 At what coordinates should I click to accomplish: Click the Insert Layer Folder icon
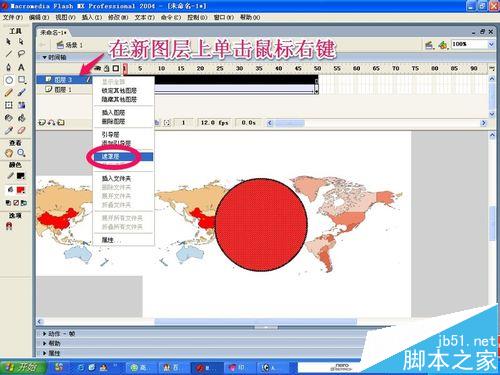coord(61,123)
